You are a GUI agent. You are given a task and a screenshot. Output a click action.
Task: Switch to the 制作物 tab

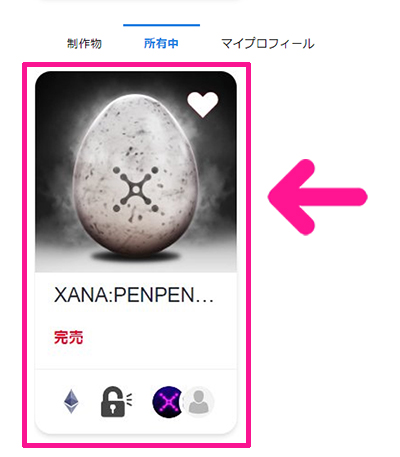[84, 44]
